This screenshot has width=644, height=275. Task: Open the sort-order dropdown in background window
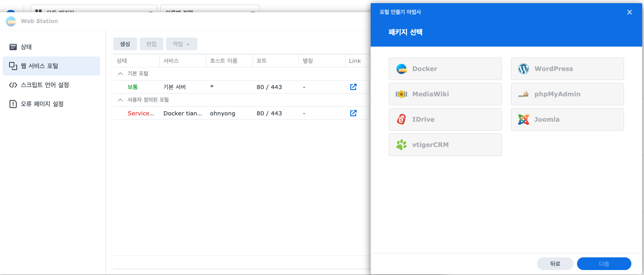(210, 9)
